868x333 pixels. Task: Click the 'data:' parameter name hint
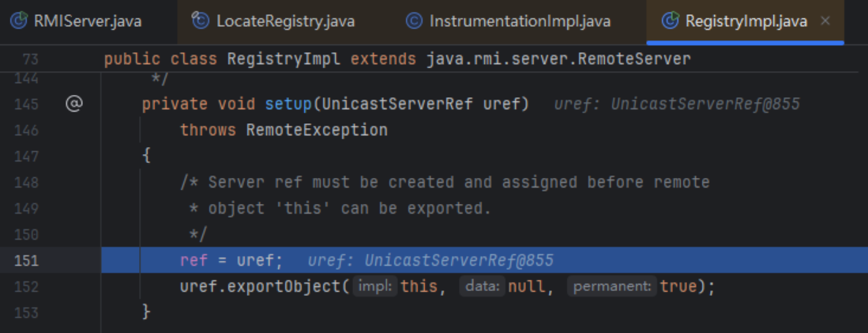click(481, 286)
